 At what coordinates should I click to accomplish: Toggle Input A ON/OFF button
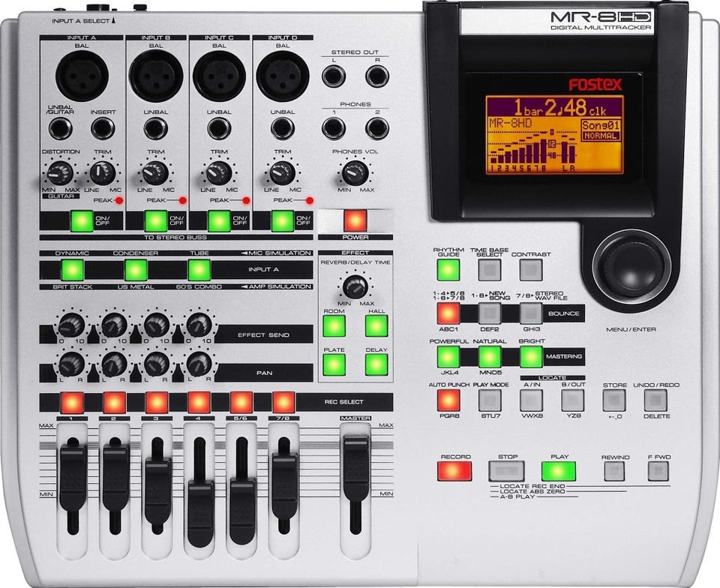click(80, 221)
